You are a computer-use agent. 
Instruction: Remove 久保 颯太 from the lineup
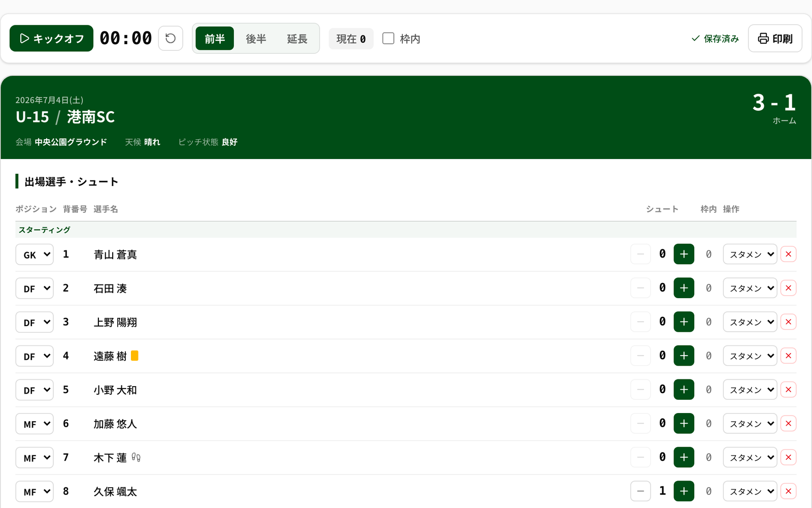click(788, 491)
